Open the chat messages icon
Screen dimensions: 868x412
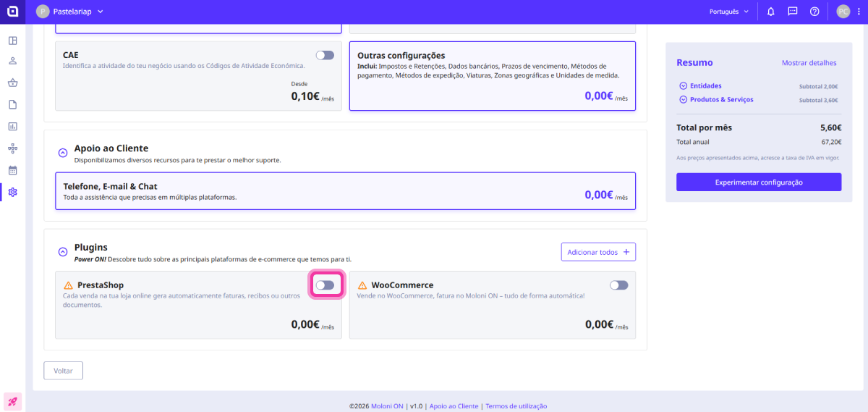pos(793,12)
